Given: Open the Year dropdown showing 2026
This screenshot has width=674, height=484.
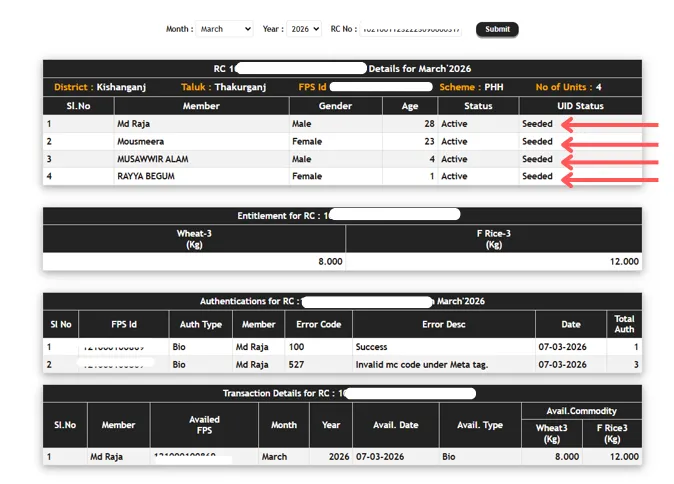Looking at the screenshot, I should tap(304, 29).
